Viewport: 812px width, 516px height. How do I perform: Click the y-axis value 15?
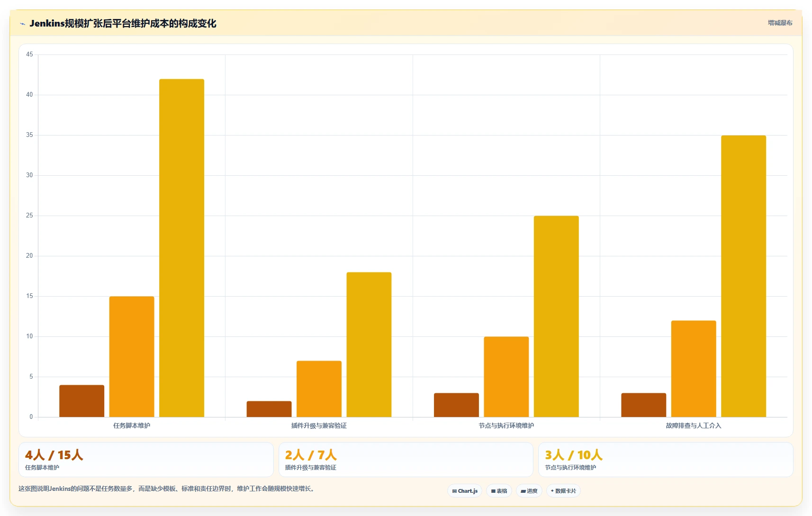(x=29, y=296)
